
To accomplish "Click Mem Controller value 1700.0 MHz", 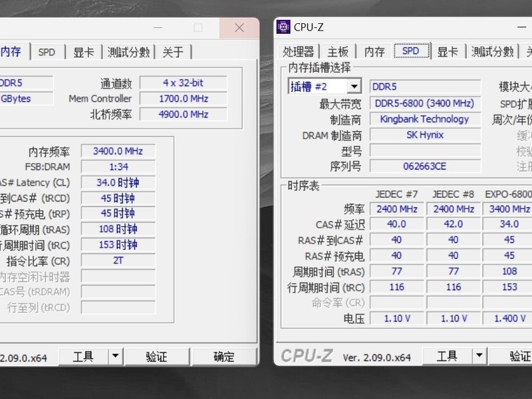I will 184,98.
